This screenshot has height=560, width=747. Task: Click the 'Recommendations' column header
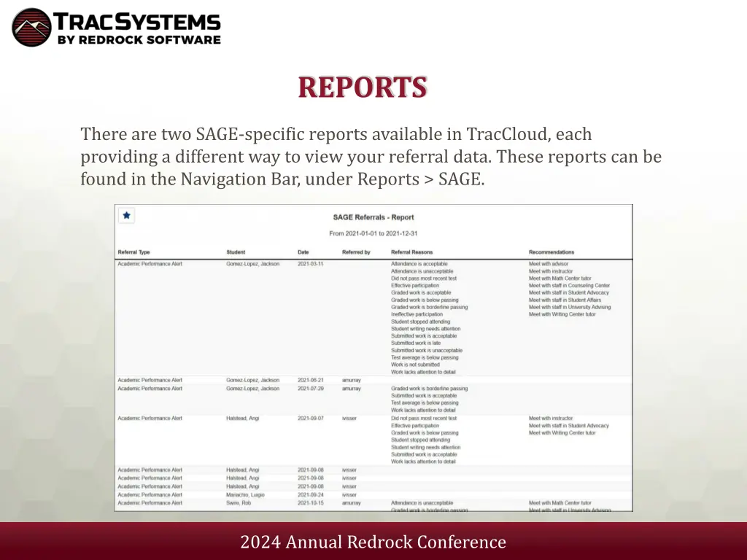pyautogui.click(x=551, y=252)
